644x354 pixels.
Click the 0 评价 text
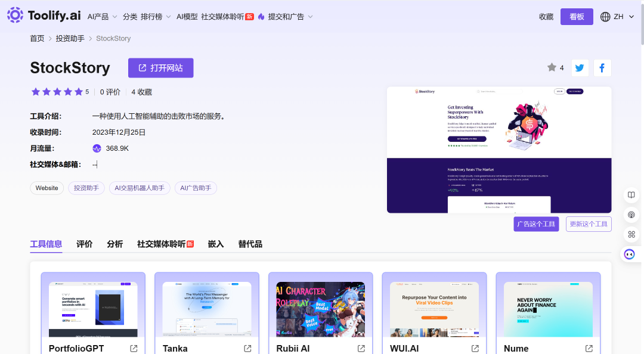110,92
